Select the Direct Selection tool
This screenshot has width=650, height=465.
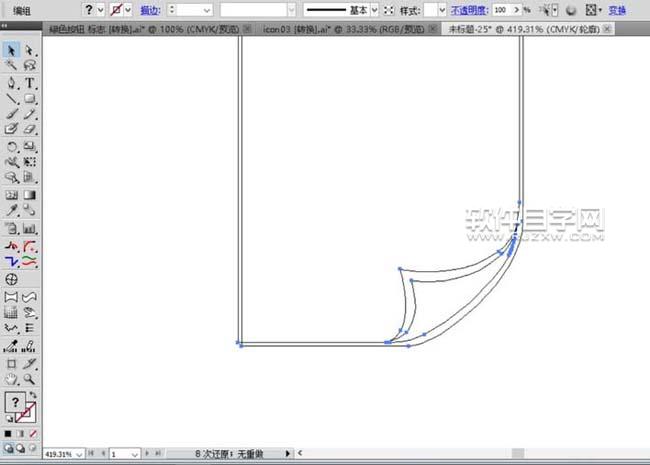pyautogui.click(x=30, y=50)
